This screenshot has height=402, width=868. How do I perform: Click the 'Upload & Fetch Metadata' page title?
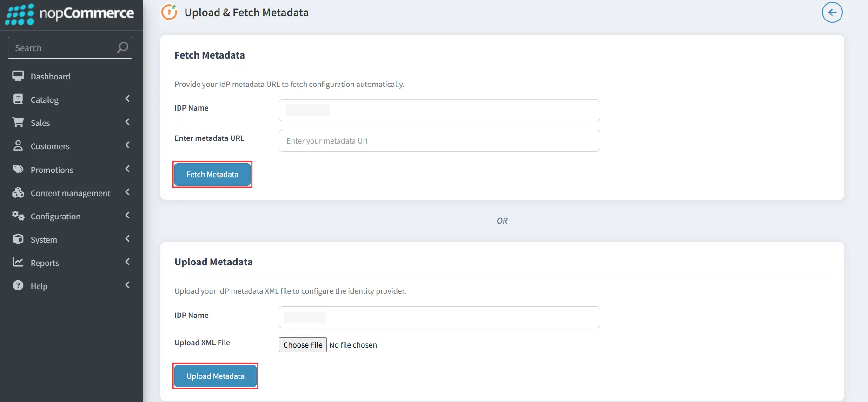246,13
